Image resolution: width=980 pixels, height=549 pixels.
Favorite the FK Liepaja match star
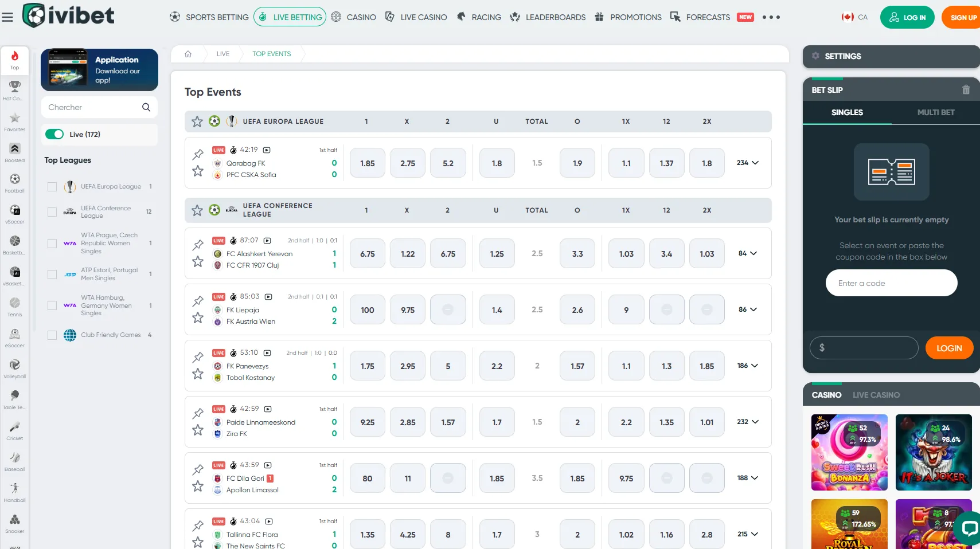coord(198,317)
